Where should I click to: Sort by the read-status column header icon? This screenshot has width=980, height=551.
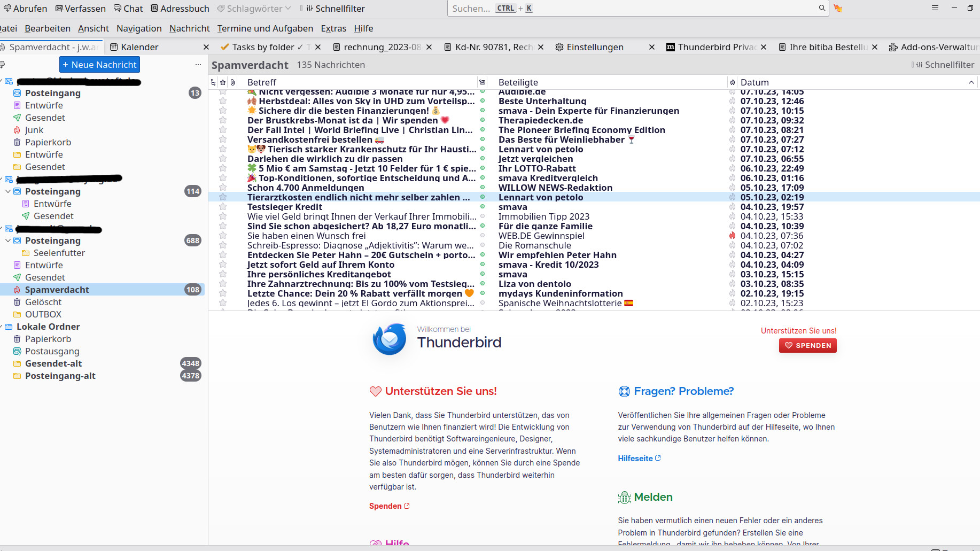pyautogui.click(x=483, y=82)
